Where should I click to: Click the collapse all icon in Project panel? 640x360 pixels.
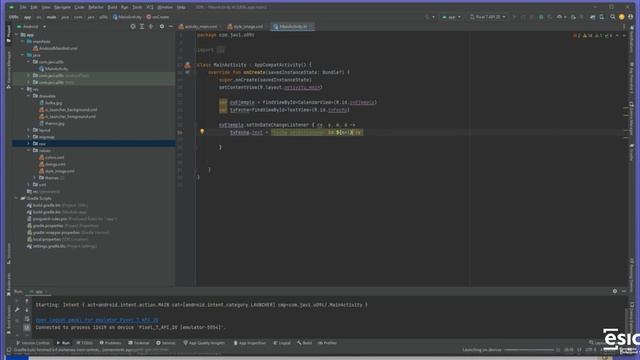(x=151, y=27)
